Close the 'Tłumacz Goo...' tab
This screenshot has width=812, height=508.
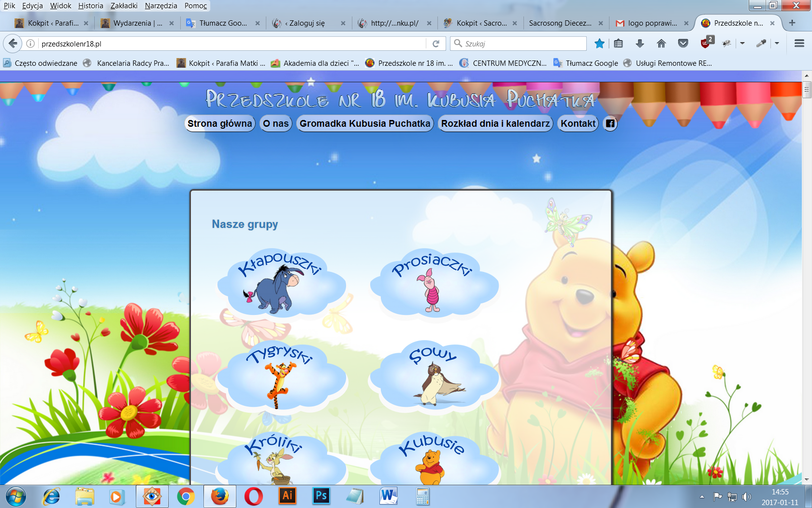(x=258, y=23)
